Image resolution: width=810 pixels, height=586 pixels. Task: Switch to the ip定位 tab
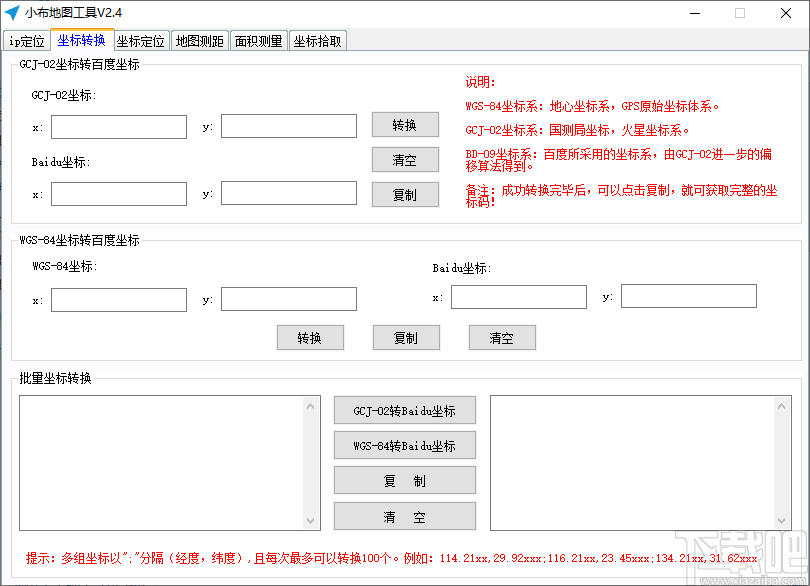tap(26, 40)
